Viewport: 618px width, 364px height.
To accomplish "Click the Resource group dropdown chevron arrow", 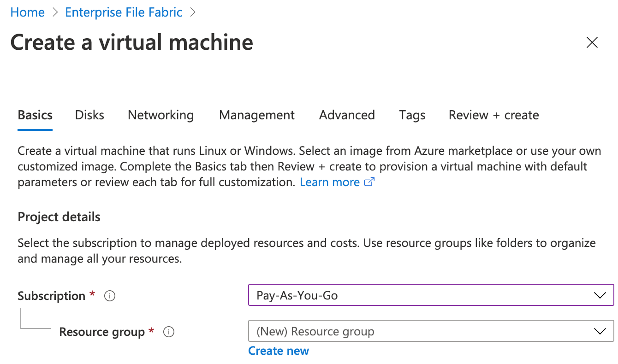I will click(600, 331).
